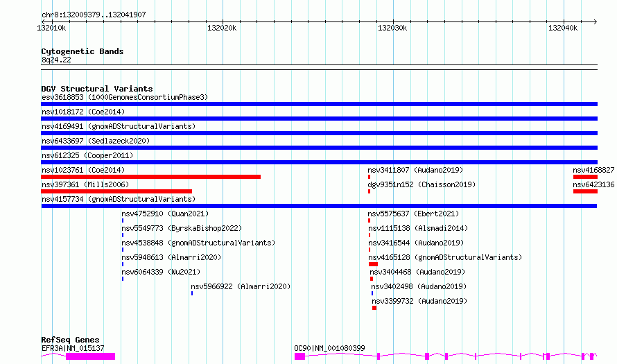Click the nsv612325 (Cooper2011) label
This screenshot has height=364, width=617.
[87, 155]
